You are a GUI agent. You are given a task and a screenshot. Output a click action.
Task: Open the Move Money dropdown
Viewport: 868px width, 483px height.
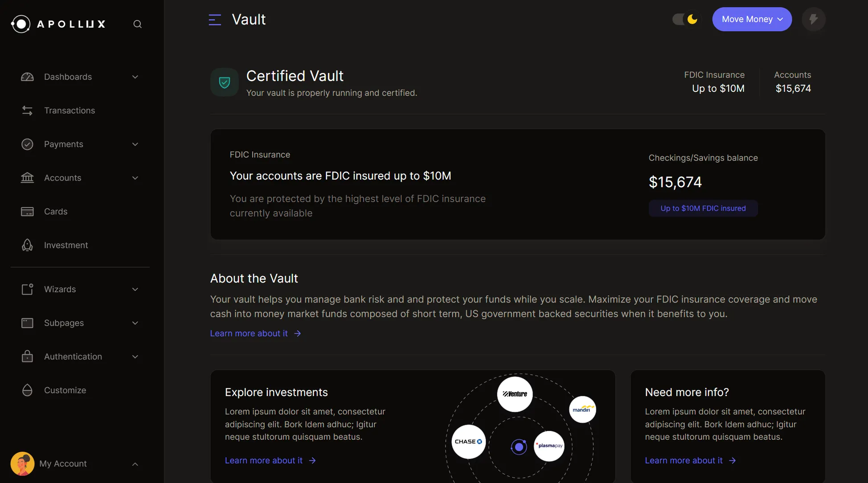752,19
